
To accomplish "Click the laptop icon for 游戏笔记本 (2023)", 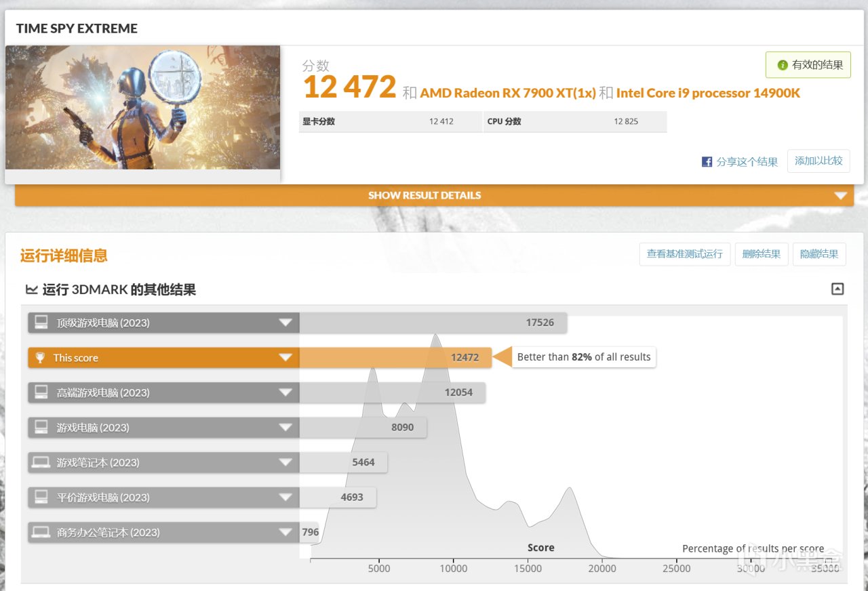I will click(41, 463).
